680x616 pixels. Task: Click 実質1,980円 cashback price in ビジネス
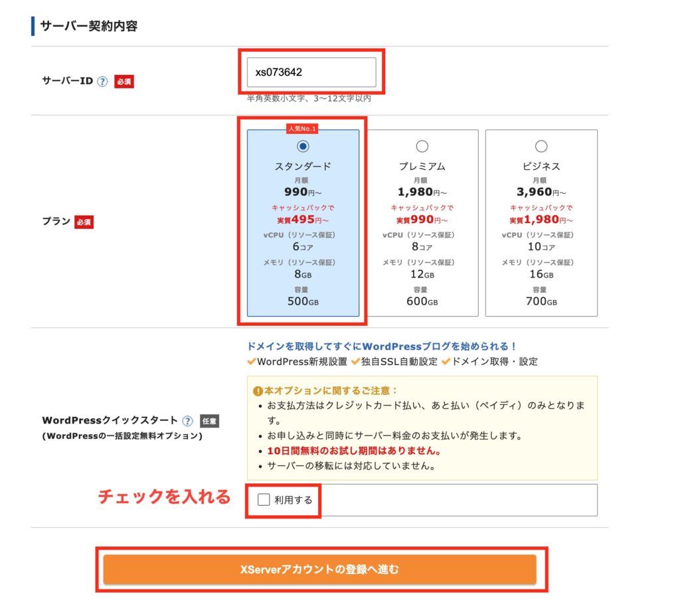tap(541, 220)
